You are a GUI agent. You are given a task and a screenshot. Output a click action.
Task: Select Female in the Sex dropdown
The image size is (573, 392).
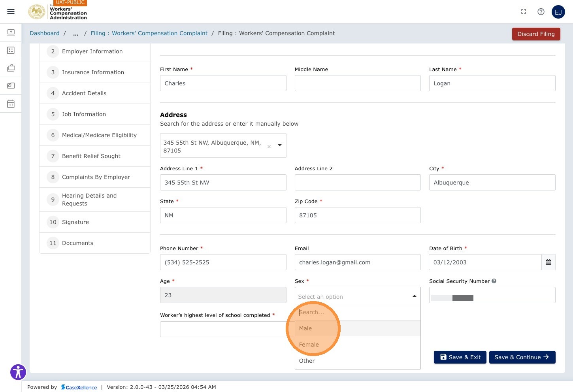(358, 345)
